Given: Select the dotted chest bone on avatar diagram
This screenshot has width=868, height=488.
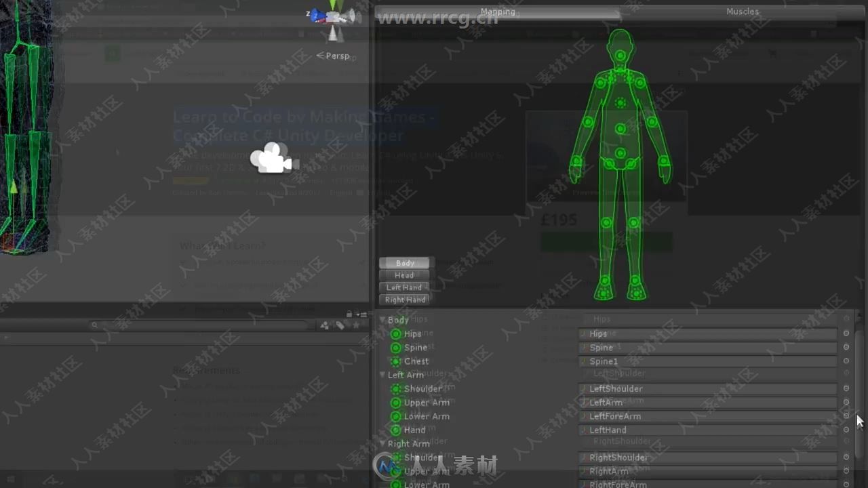Looking at the screenshot, I should tap(620, 103).
